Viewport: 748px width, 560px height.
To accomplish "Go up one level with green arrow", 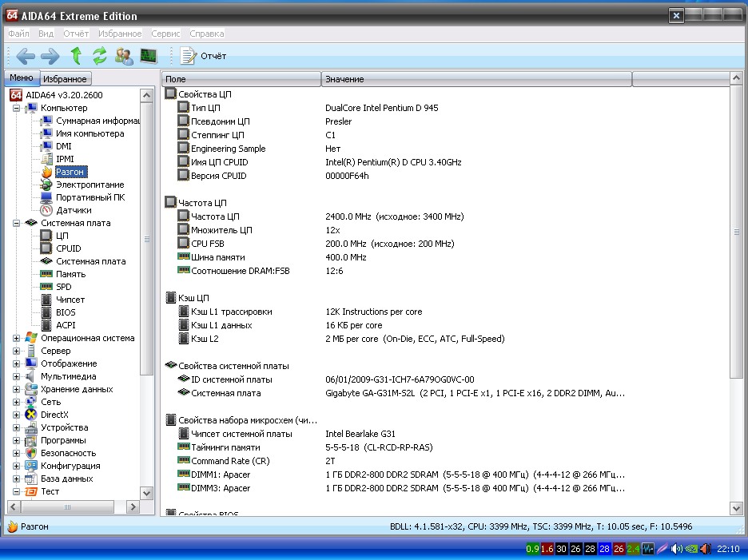I will click(x=76, y=56).
